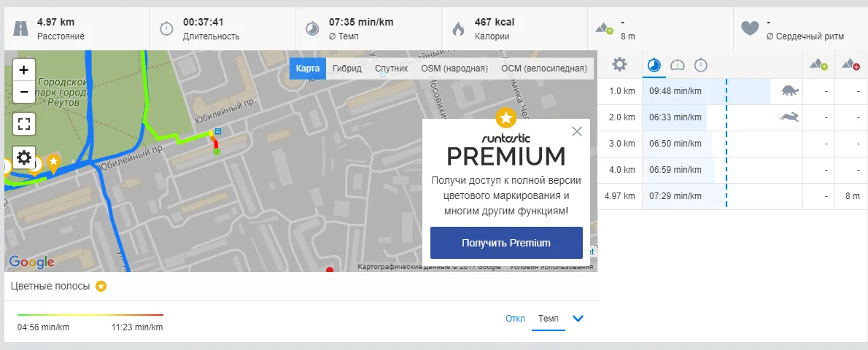
Task: Switch map to Спутник view
Action: [x=392, y=69]
